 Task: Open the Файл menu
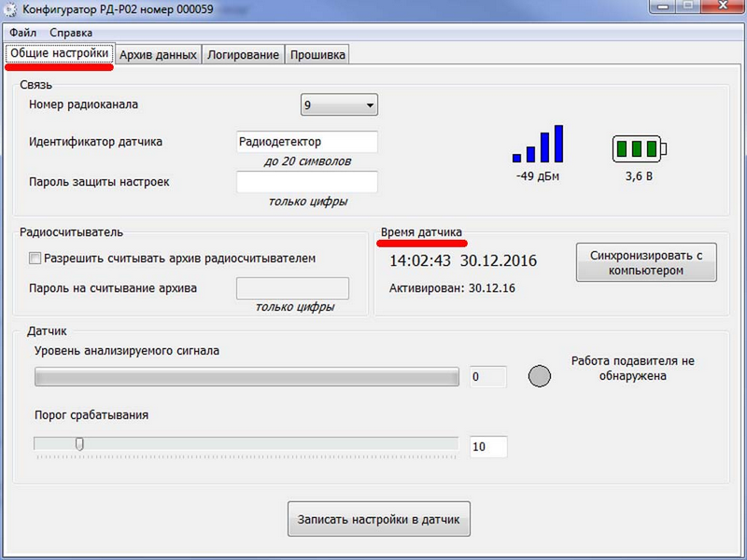22,33
